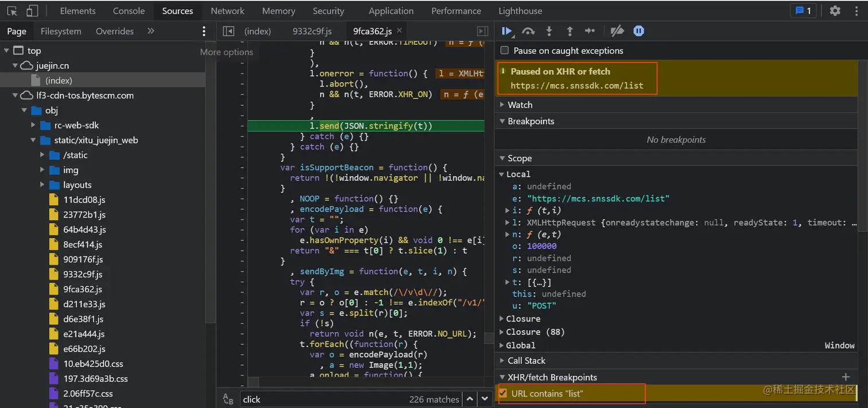
Task: Go to next search match
Action: click(485, 399)
